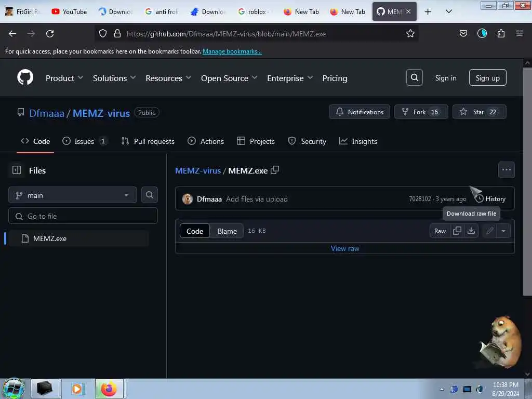The width and height of the screenshot is (532, 399).
Task: Click the pencil edit file icon
Action: point(489,231)
